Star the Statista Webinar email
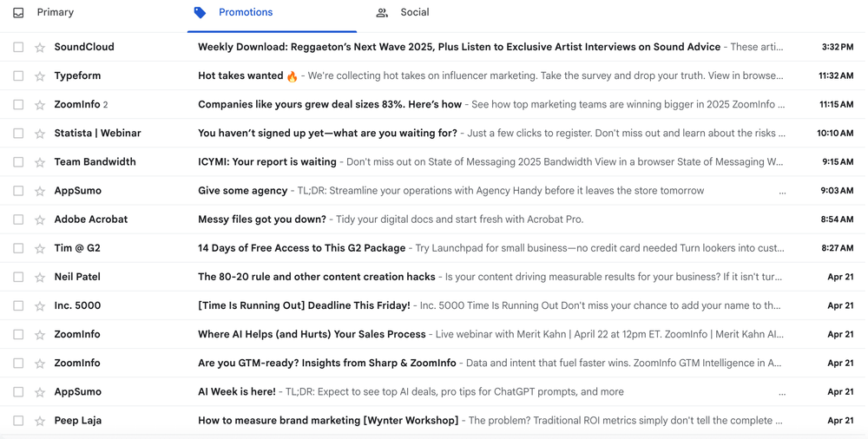The image size is (868, 439). pos(40,134)
